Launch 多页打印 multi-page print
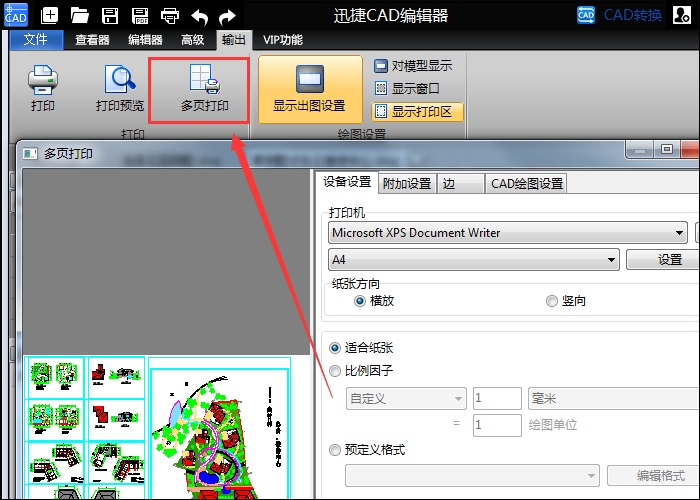Image resolution: width=700 pixels, height=500 pixels. coord(204,88)
